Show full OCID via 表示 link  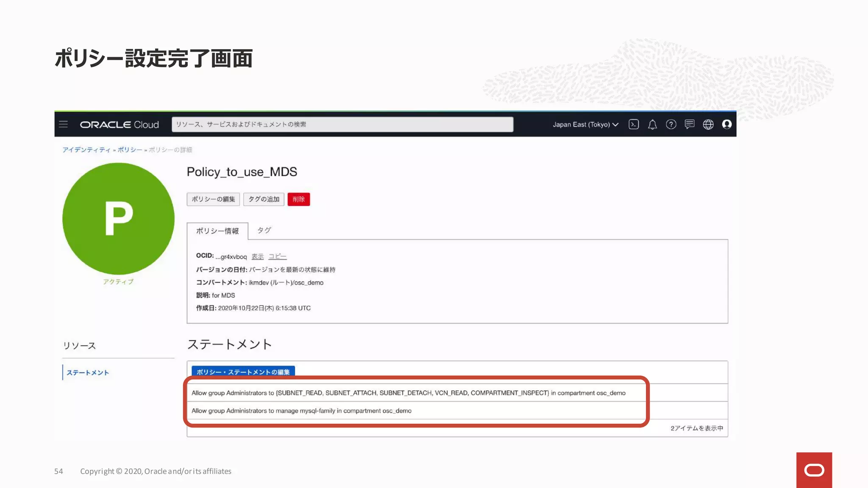coord(257,257)
